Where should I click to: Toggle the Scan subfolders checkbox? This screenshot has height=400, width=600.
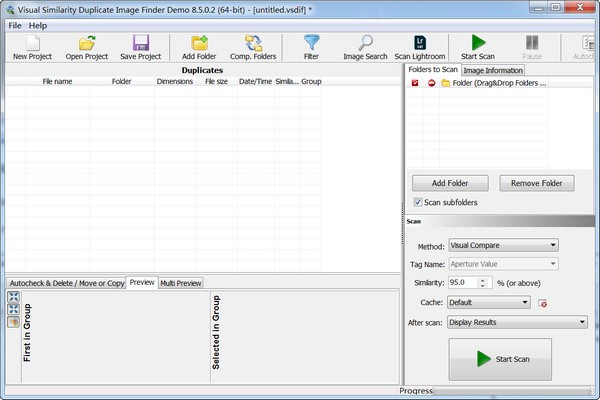click(418, 202)
